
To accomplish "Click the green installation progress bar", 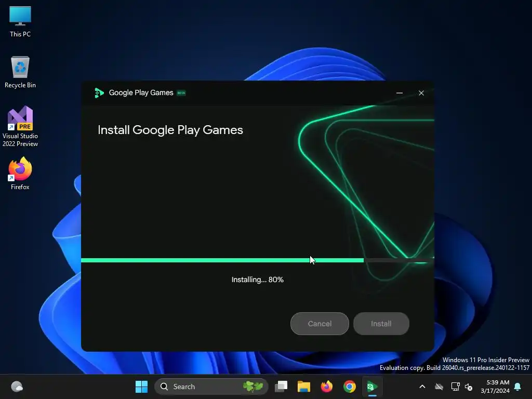I will [x=222, y=260].
